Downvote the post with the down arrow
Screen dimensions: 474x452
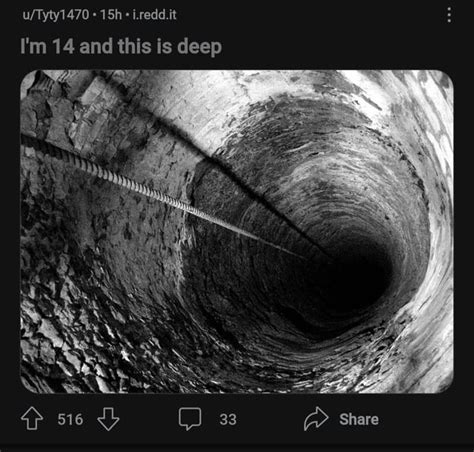108,419
